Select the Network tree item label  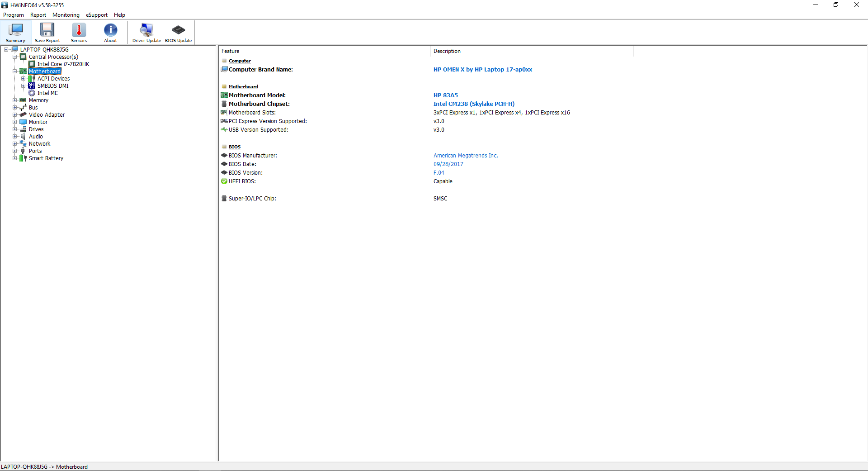click(x=39, y=144)
